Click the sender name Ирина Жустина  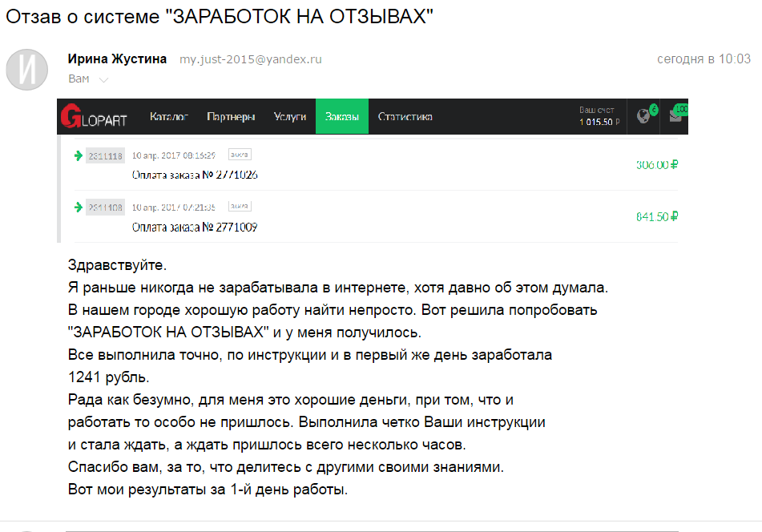pyautogui.click(x=118, y=59)
